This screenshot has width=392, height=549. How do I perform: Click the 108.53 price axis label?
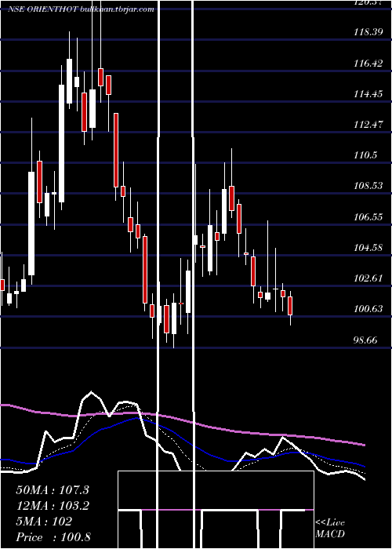(368, 186)
